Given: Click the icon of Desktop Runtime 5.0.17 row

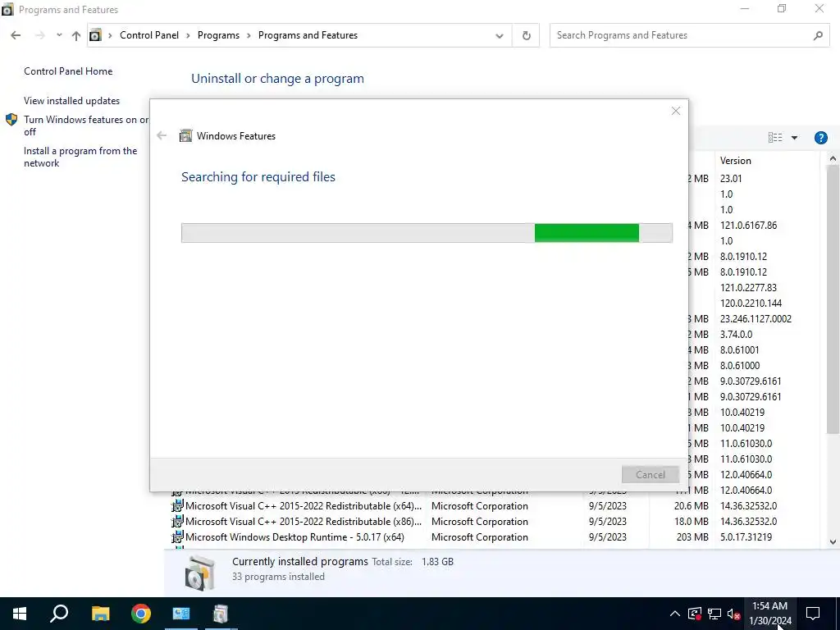Looking at the screenshot, I should 177,536.
